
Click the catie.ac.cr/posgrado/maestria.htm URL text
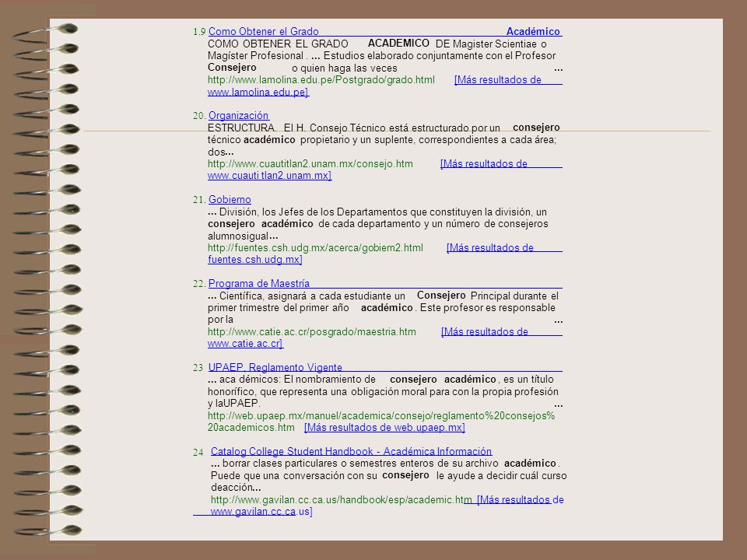pos(311,331)
